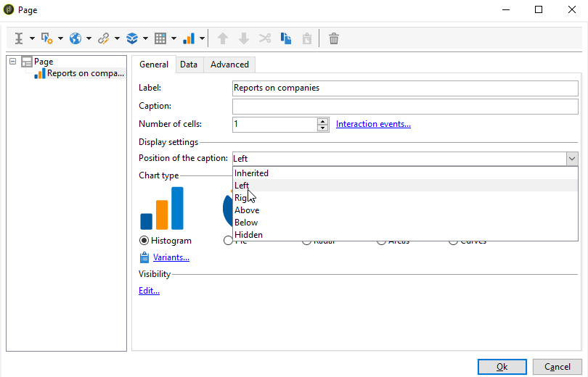Click the trash can delete icon
588x377 pixels.
pyautogui.click(x=334, y=38)
